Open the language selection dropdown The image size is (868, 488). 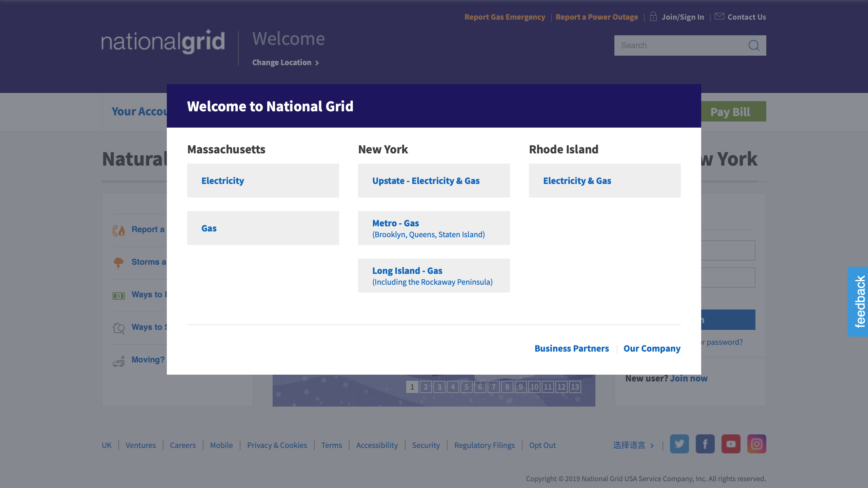point(633,445)
